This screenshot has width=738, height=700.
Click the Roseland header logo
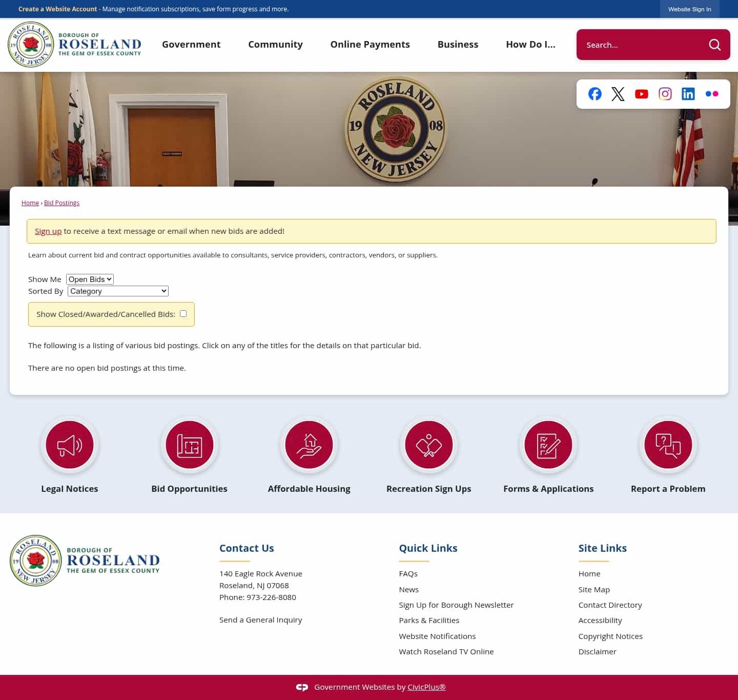coord(75,45)
